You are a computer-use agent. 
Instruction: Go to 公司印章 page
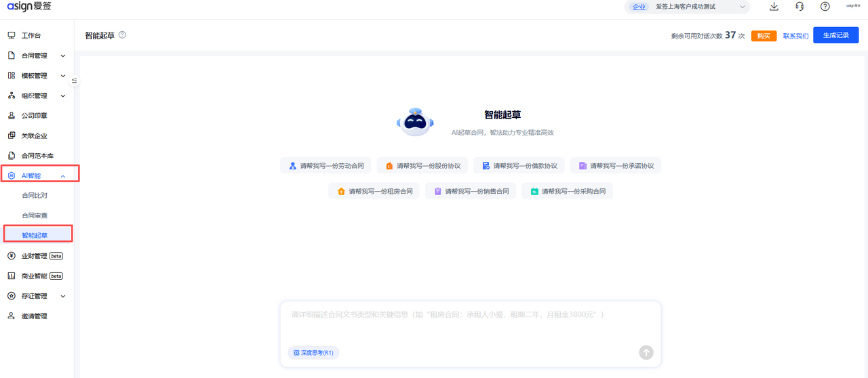point(35,116)
